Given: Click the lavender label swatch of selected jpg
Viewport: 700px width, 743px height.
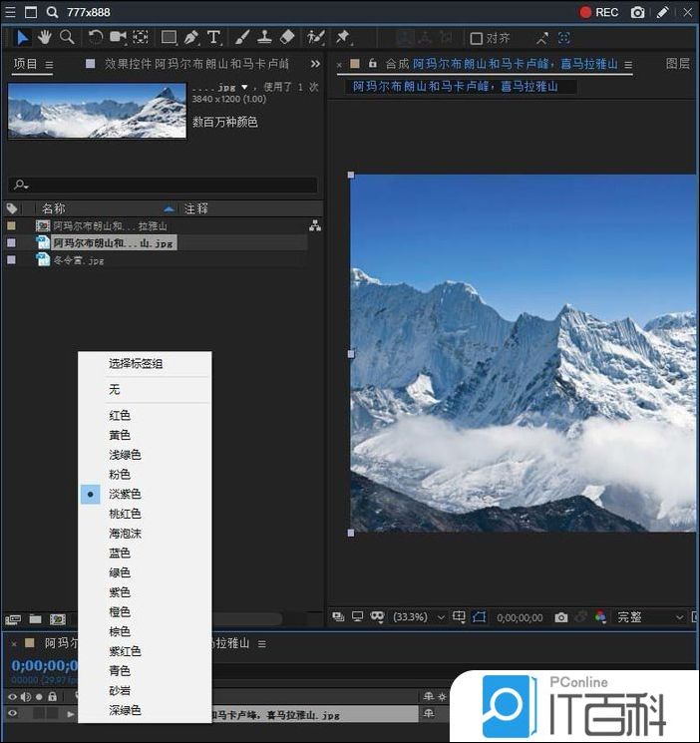Looking at the screenshot, I should click(x=11, y=243).
